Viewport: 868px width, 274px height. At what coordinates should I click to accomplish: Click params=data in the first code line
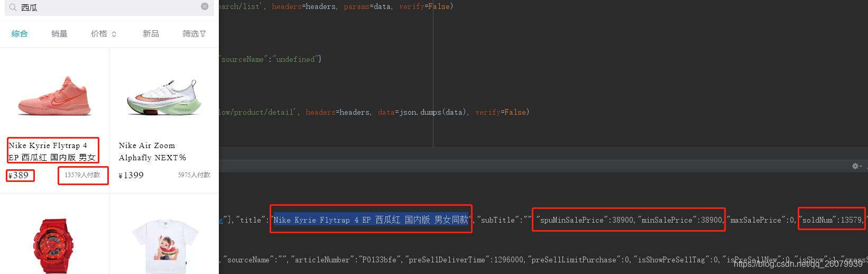367,6
